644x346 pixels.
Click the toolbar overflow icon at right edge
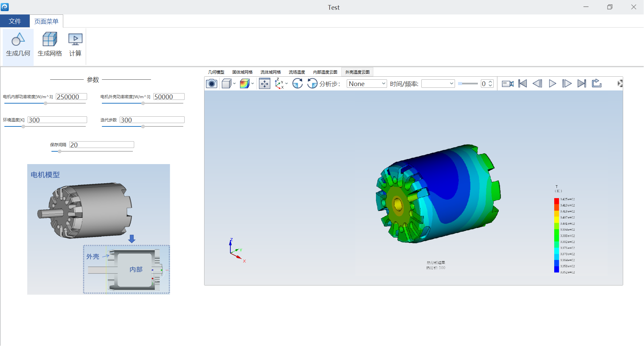[620, 83]
